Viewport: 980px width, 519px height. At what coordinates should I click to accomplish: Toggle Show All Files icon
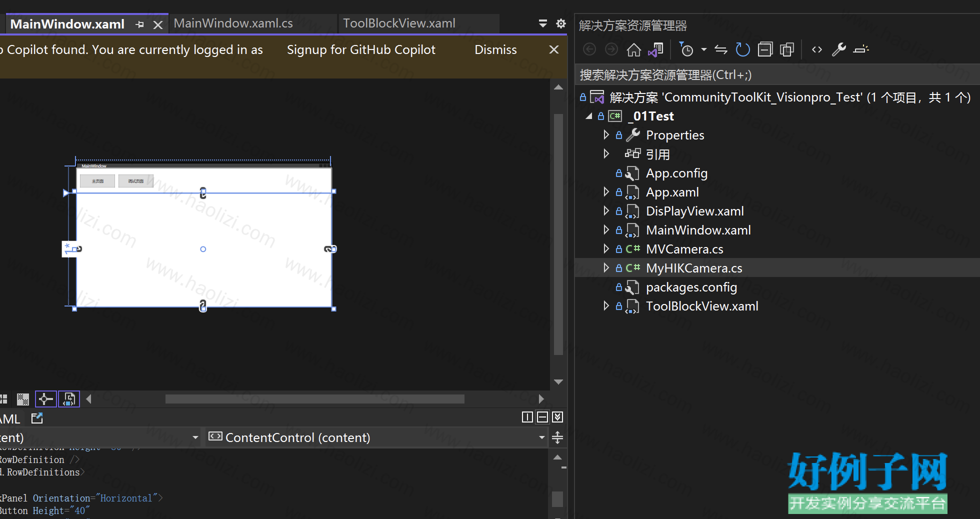coord(787,49)
